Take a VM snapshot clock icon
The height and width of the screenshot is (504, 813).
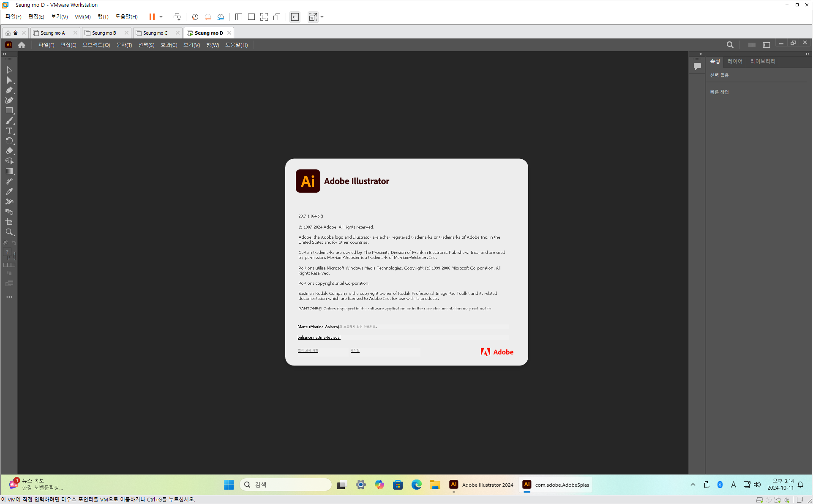click(x=195, y=17)
